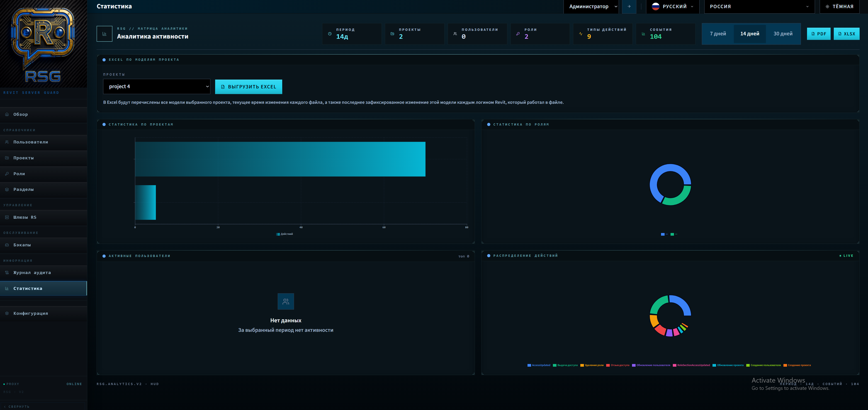The image size is (868, 410).
Task: Click the Обзор home icon in sidebar
Action: 7,114
